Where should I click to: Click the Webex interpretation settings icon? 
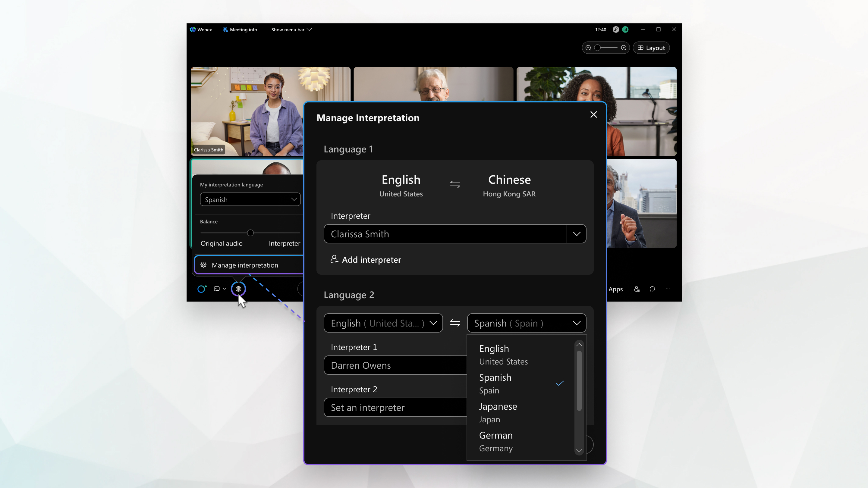click(238, 289)
